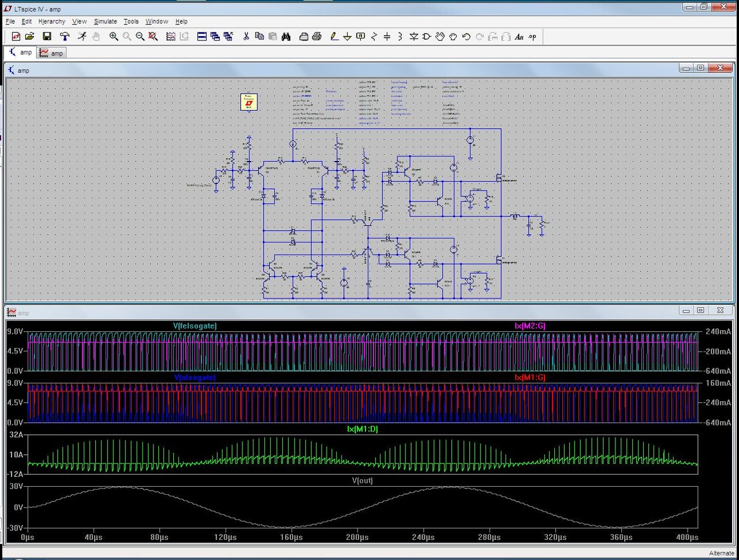Choose the Resistor component tool
Screen dimensions: 739x560
[x=374, y=36]
